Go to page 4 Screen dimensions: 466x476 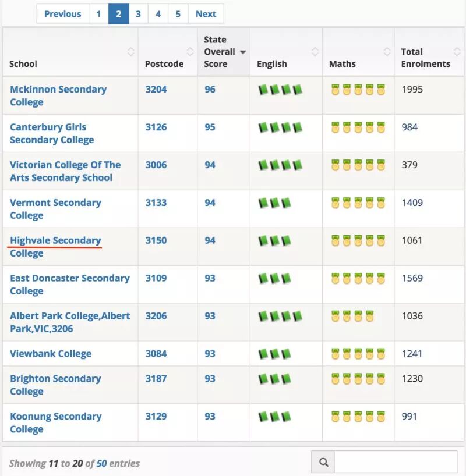[158, 14]
